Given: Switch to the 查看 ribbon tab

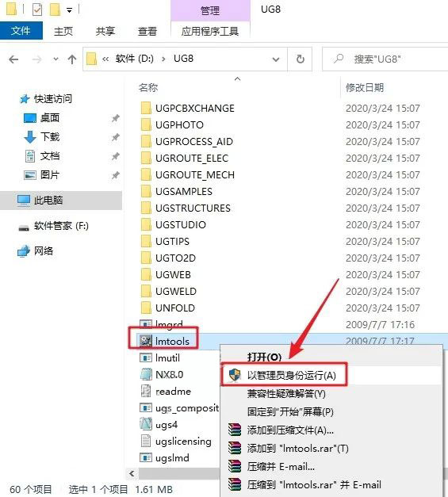Looking at the screenshot, I should (147, 31).
